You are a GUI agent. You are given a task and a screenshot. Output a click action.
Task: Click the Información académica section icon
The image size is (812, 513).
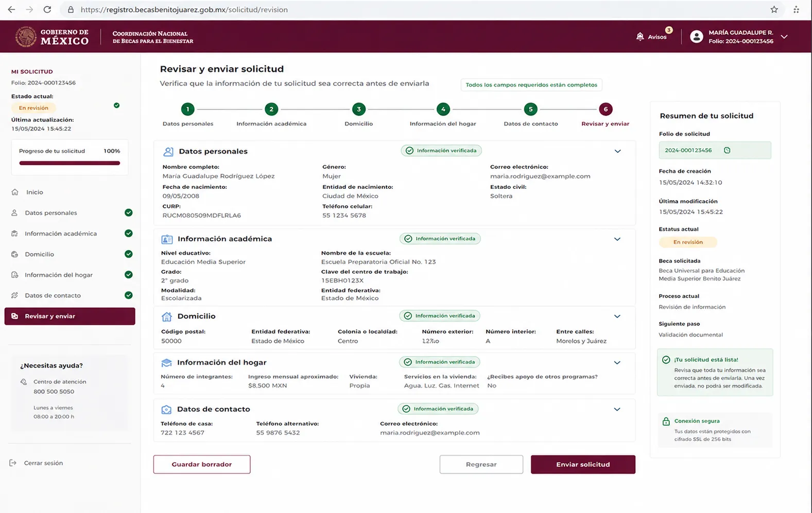(x=167, y=239)
